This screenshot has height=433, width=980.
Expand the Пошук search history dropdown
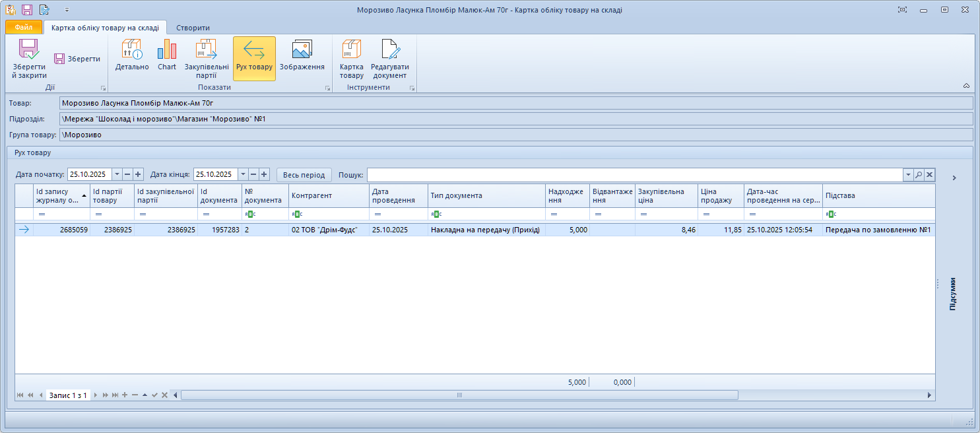pos(908,174)
